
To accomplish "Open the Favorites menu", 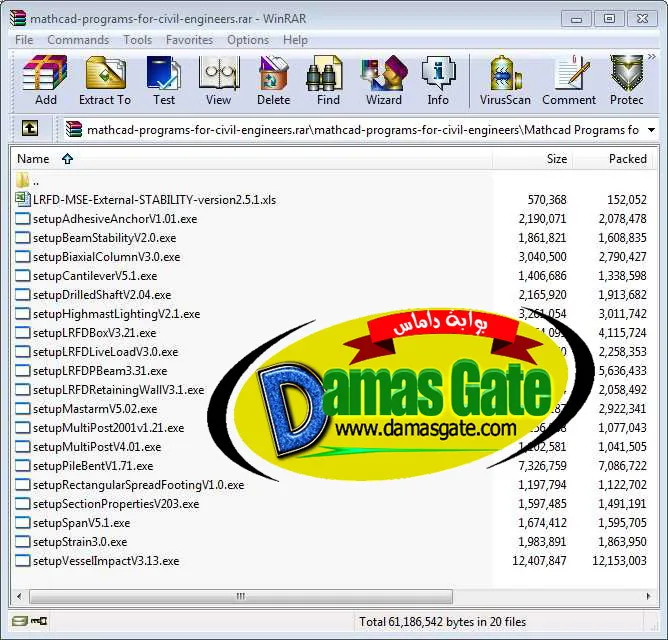I will pyautogui.click(x=189, y=40).
